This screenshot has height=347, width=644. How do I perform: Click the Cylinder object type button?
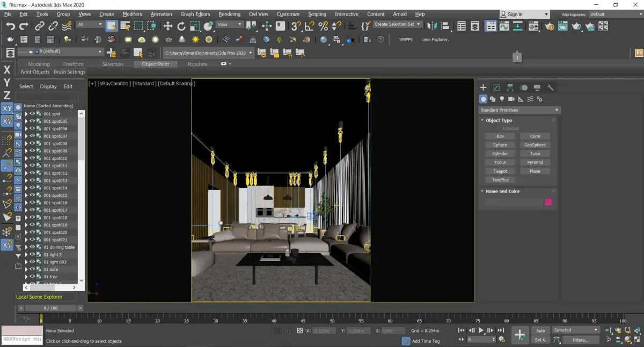click(500, 153)
